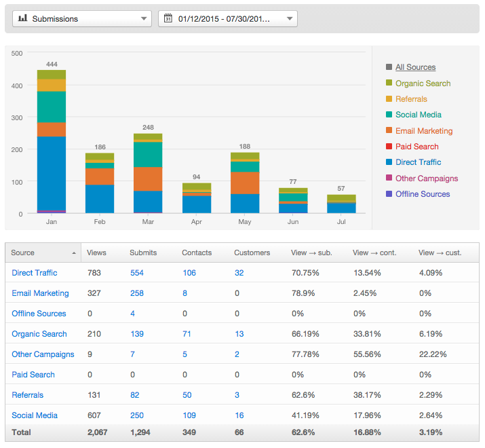
Task: Toggle Organic Search series in chart legend
Action: click(x=423, y=83)
